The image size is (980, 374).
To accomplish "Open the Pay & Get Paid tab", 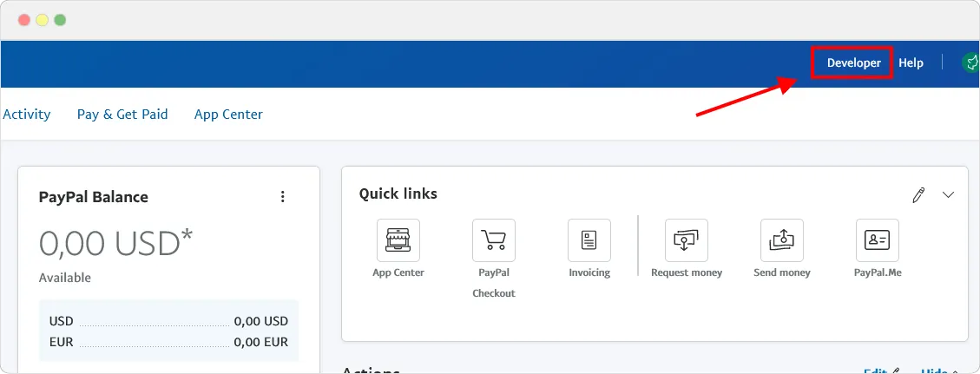I will click(122, 115).
